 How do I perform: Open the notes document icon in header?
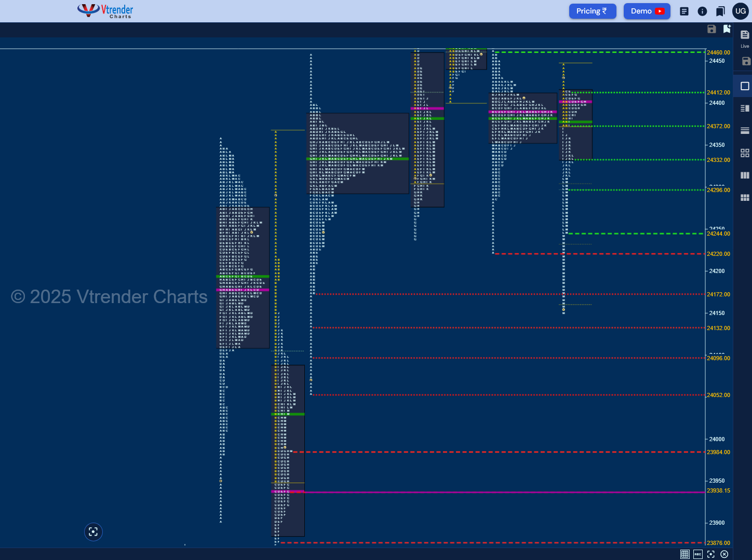click(684, 11)
